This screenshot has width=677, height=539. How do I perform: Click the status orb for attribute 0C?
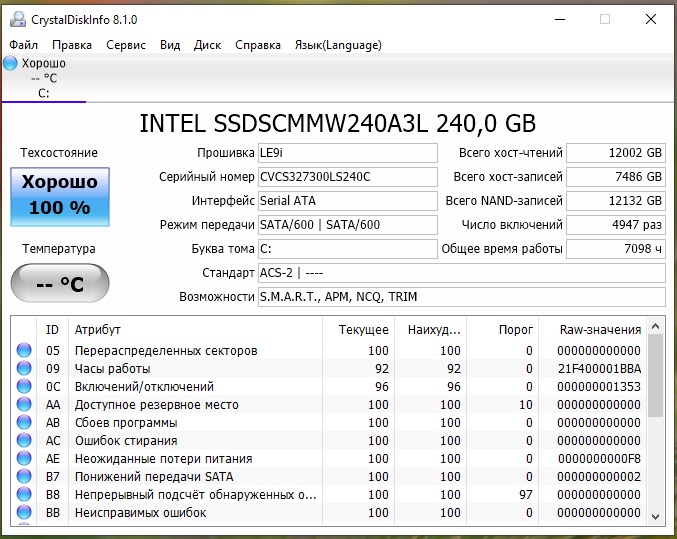point(24,386)
